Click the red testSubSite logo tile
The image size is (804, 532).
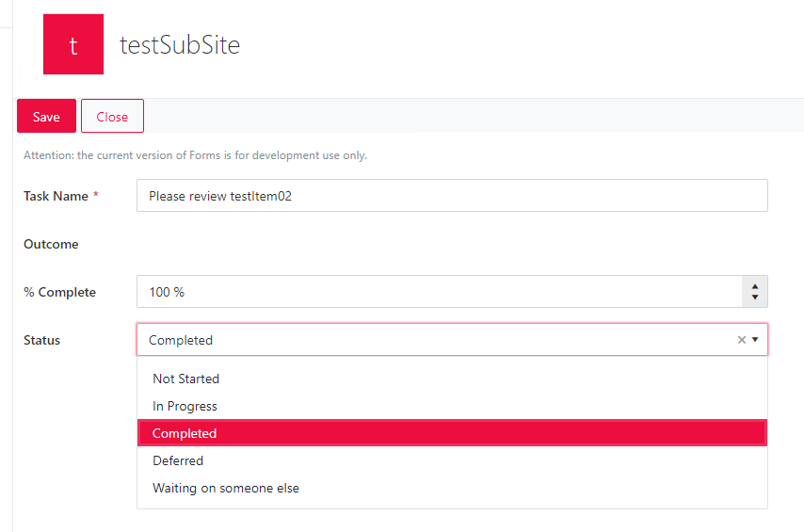click(x=73, y=44)
